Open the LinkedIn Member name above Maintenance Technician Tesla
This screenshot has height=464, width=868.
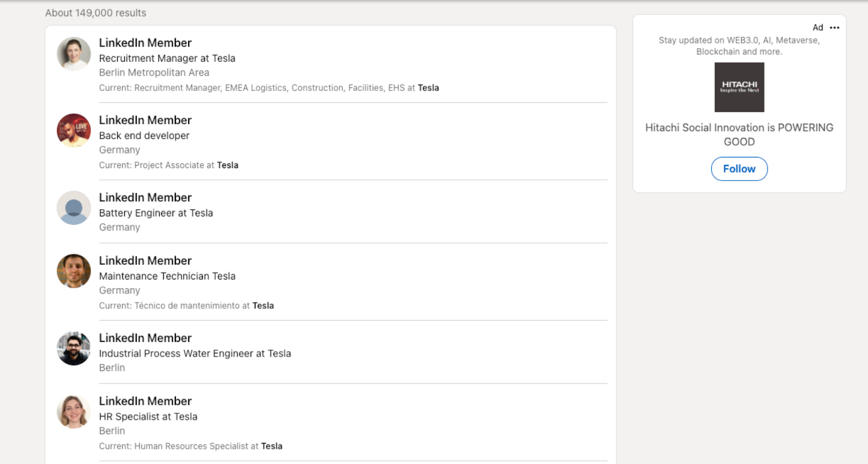[x=145, y=261]
